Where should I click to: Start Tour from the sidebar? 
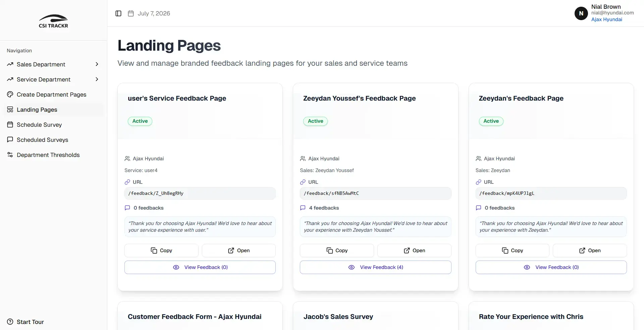pos(53,322)
